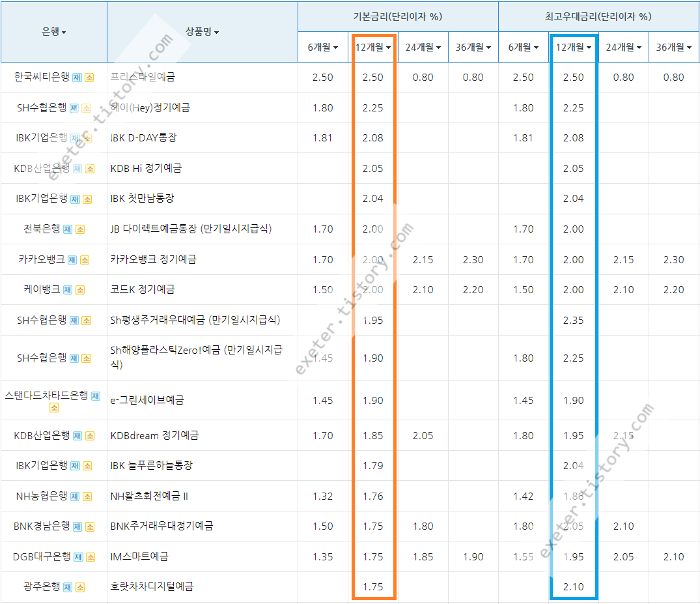This screenshot has width=700, height=604.
Task: Click the blue 재 badge beside 한국씨티은행
Action: pos(77,78)
